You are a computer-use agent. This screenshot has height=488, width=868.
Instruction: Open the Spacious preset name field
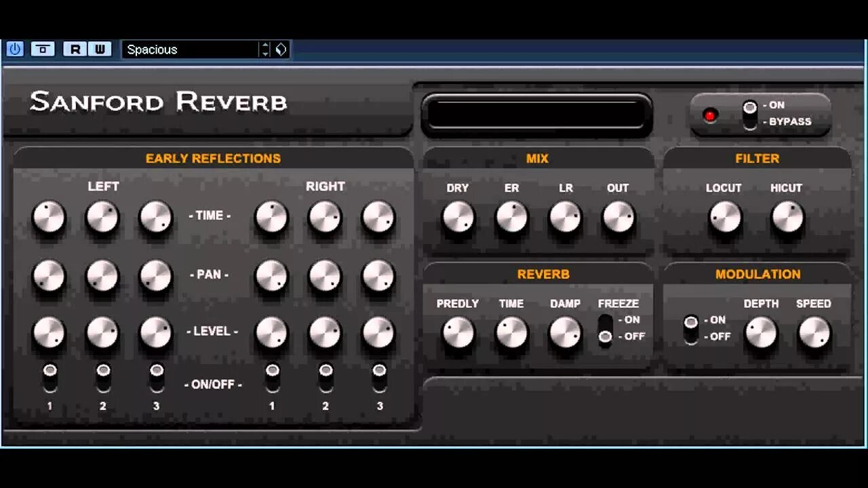pyautogui.click(x=191, y=49)
